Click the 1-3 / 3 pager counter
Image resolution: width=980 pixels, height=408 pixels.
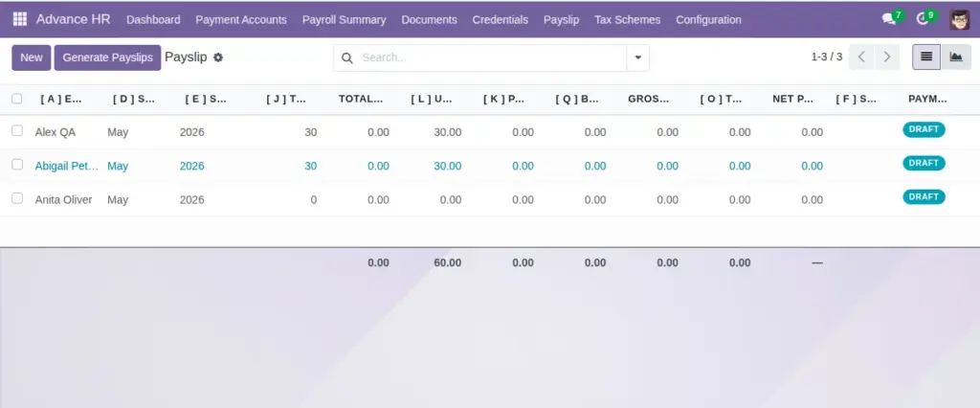coord(826,57)
